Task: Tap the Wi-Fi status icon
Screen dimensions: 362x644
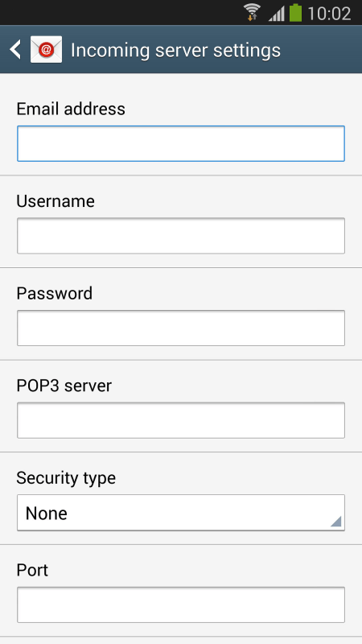Action: click(252, 12)
